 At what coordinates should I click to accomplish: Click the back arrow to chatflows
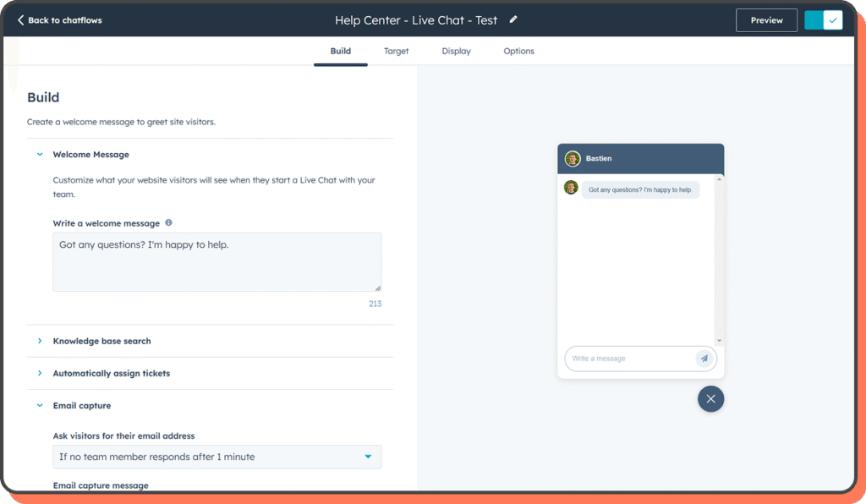[21, 20]
